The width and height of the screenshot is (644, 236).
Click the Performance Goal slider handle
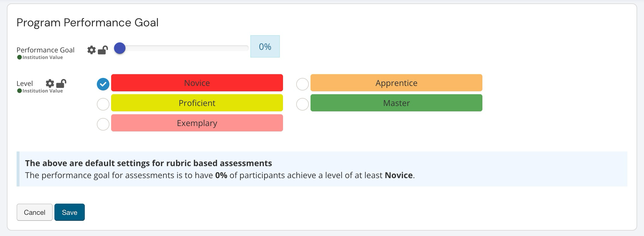120,48
